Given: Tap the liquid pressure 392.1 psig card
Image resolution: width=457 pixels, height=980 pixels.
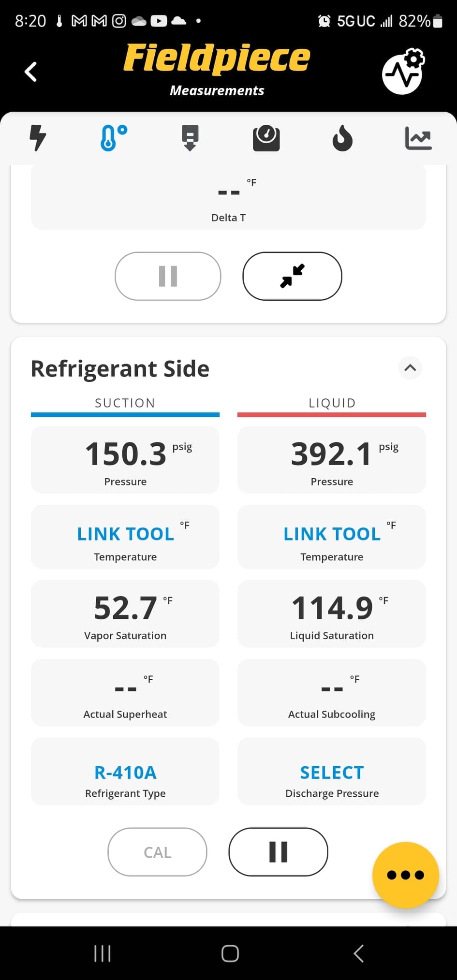Looking at the screenshot, I should coord(332,460).
